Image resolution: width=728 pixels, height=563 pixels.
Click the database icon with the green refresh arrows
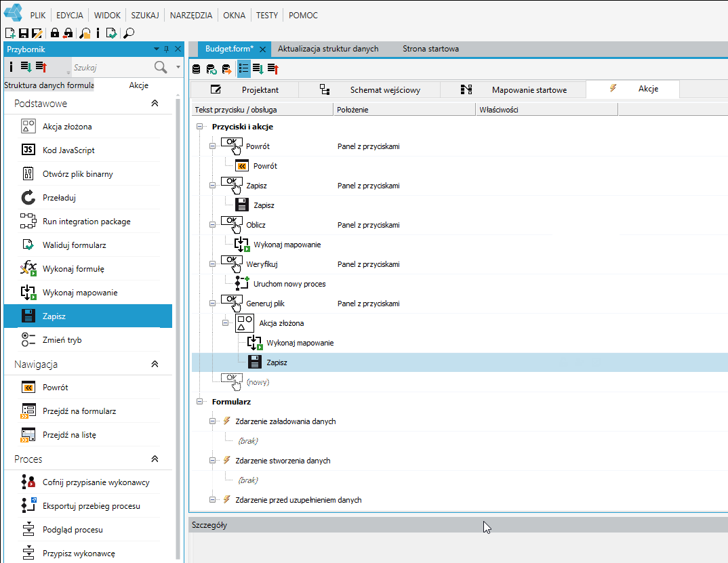pyautogui.click(x=211, y=69)
